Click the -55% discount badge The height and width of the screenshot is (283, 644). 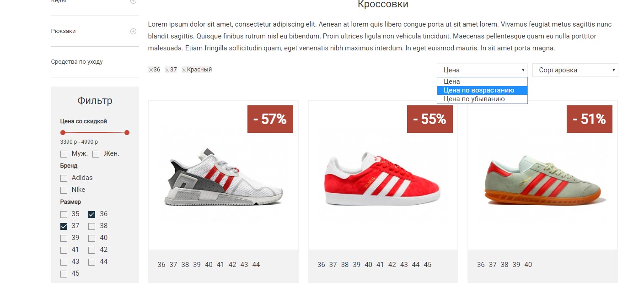pos(429,119)
